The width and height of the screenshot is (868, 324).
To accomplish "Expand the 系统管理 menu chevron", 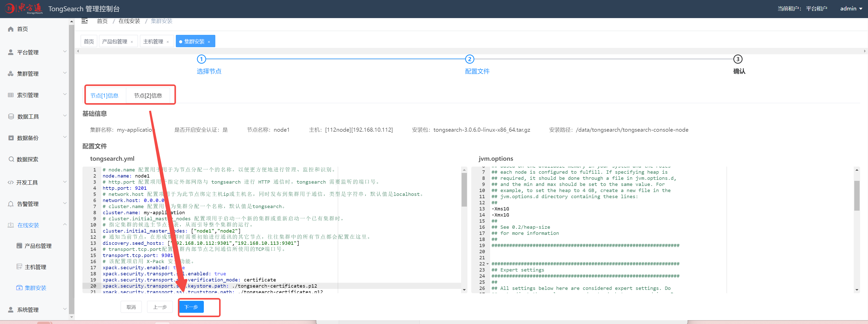I will click(x=65, y=309).
